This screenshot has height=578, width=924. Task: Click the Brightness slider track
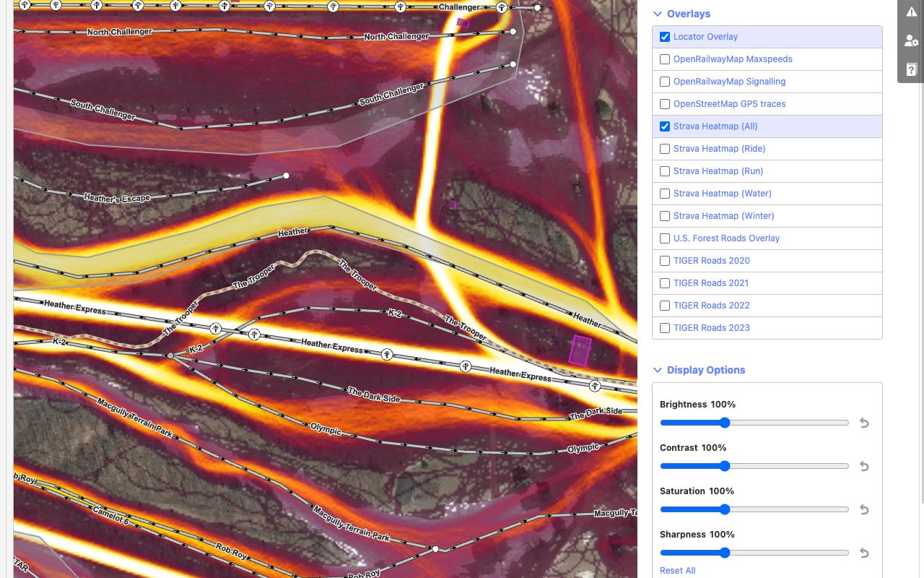[754, 423]
